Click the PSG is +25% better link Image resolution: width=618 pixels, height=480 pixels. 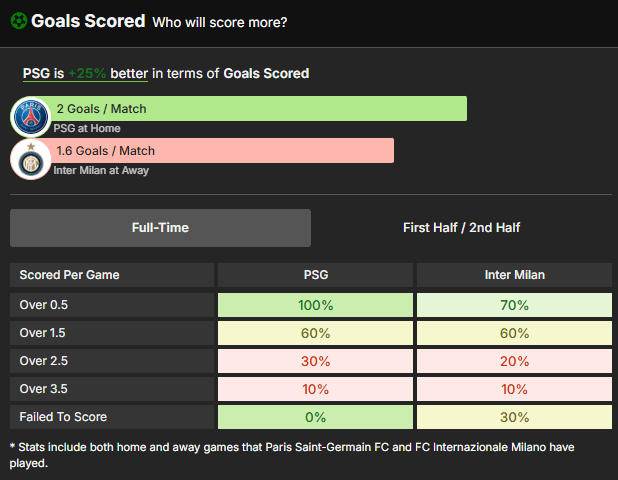coord(85,74)
